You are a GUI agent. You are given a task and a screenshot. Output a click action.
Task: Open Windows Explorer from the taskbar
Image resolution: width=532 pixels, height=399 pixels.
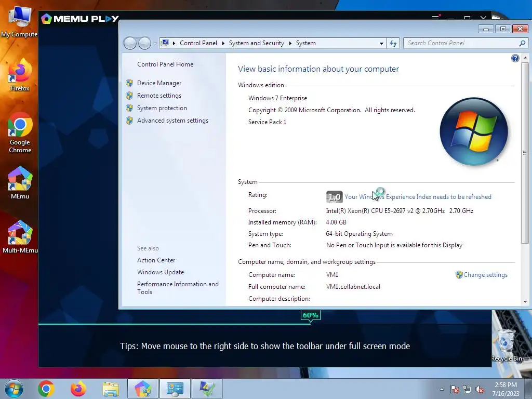(111, 389)
